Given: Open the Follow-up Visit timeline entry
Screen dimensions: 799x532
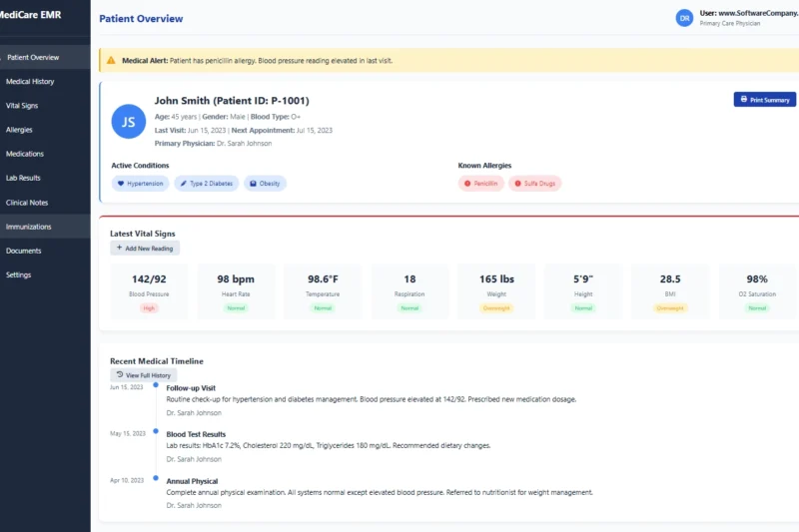Looking at the screenshot, I should click(372, 399).
